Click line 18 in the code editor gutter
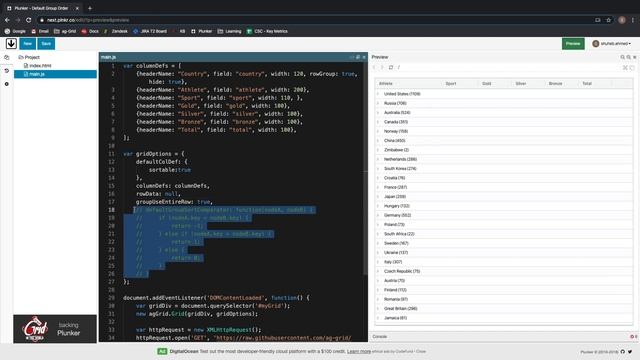This screenshot has width=640, height=360. [x=111, y=210]
